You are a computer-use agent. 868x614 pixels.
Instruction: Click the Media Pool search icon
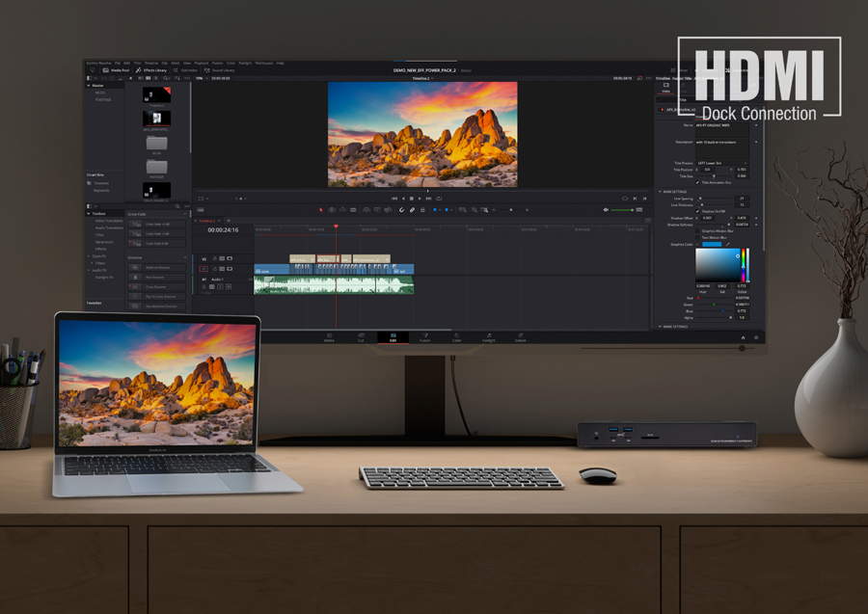click(166, 78)
